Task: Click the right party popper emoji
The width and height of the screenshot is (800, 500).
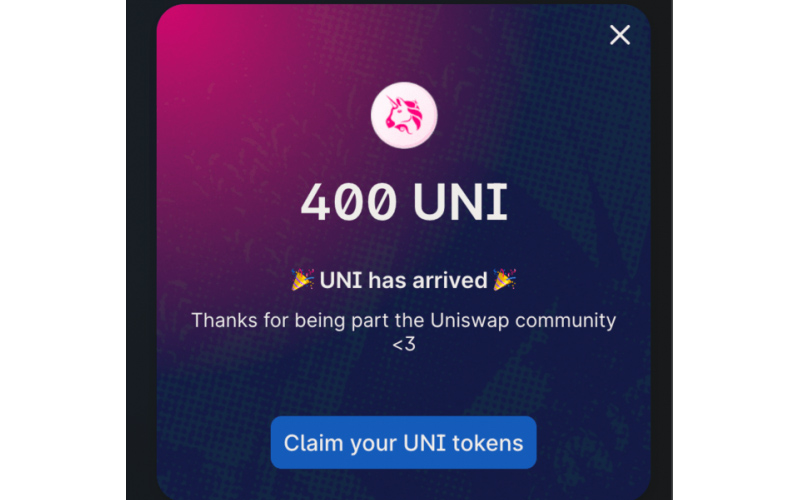Action: [x=505, y=280]
